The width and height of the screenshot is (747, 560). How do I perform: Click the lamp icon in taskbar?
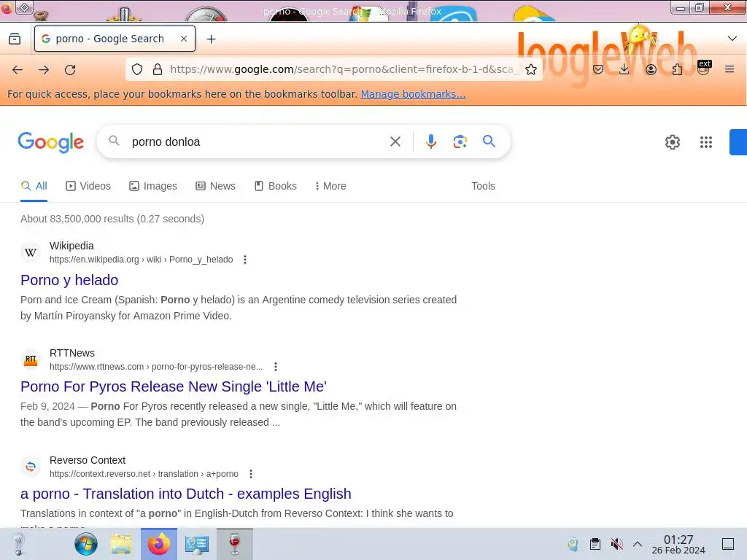(18, 544)
